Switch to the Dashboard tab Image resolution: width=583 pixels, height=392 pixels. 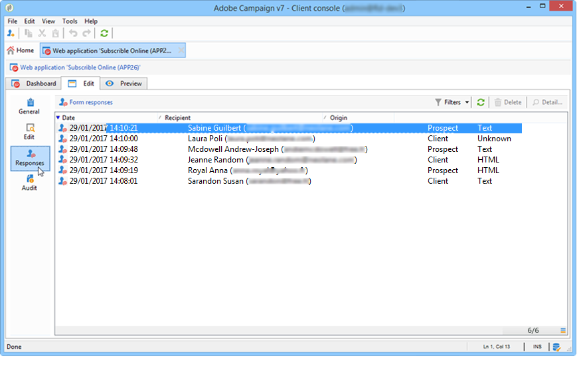[x=34, y=84]
